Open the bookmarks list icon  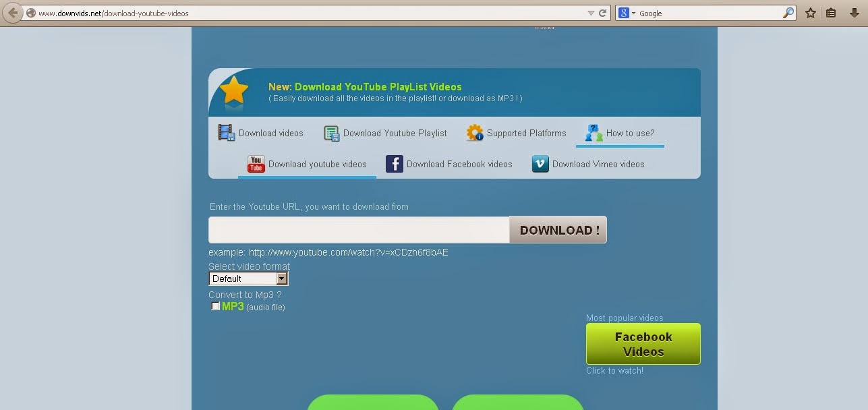click(831, 13)
